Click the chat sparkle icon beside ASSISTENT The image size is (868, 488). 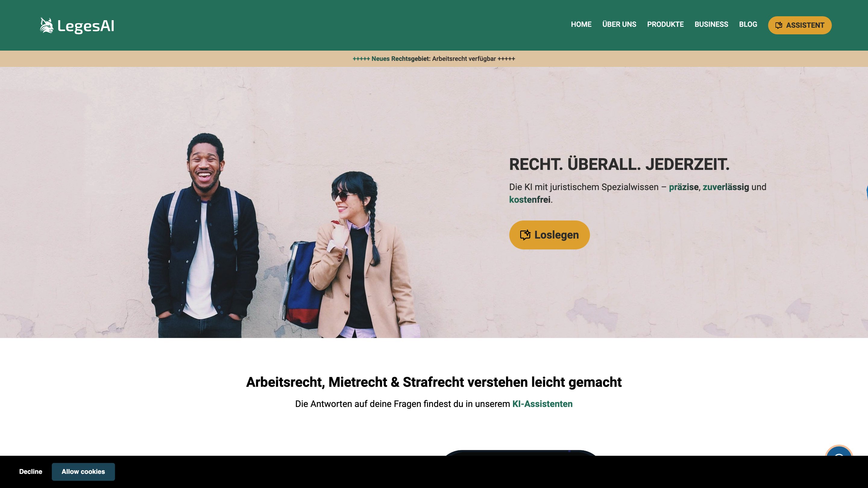coord(778,25)
